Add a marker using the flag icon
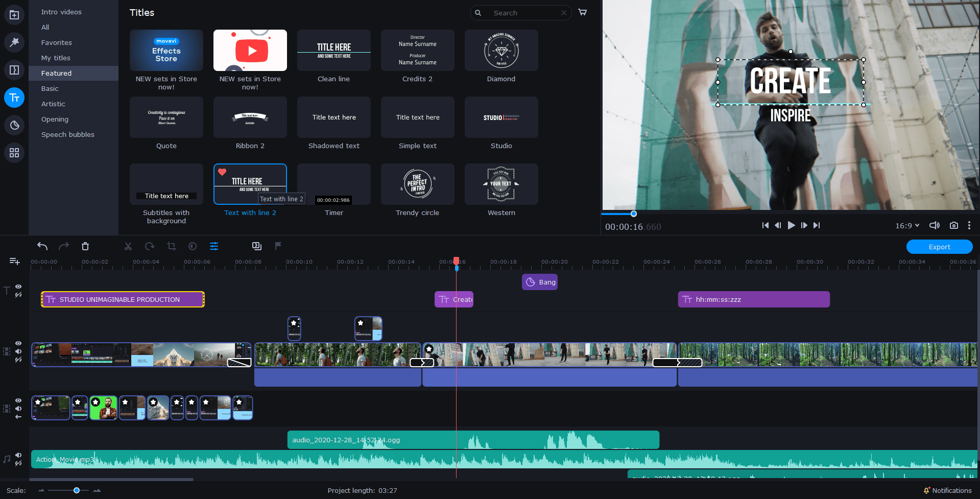The width and height of the screenshot is (980, 499). [x=277, y=246]
